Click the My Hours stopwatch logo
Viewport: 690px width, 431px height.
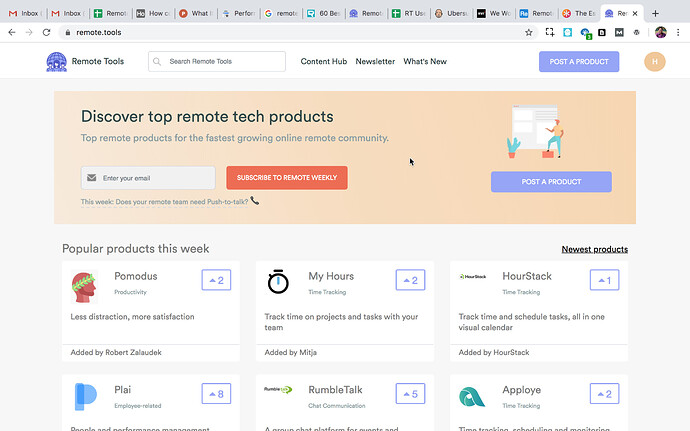[x=278, y=281]
